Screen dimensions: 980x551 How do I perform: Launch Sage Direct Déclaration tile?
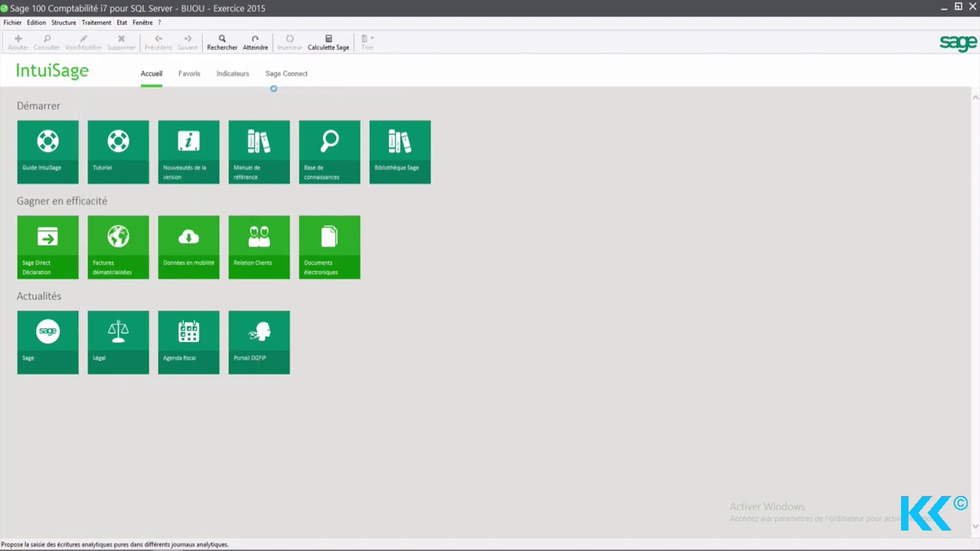[47, 246]
